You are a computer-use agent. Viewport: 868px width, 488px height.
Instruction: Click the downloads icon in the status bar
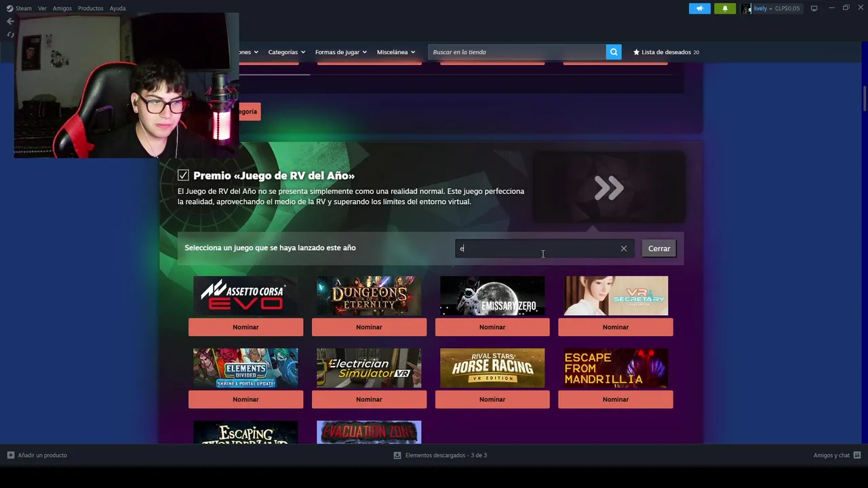[397, 455]
